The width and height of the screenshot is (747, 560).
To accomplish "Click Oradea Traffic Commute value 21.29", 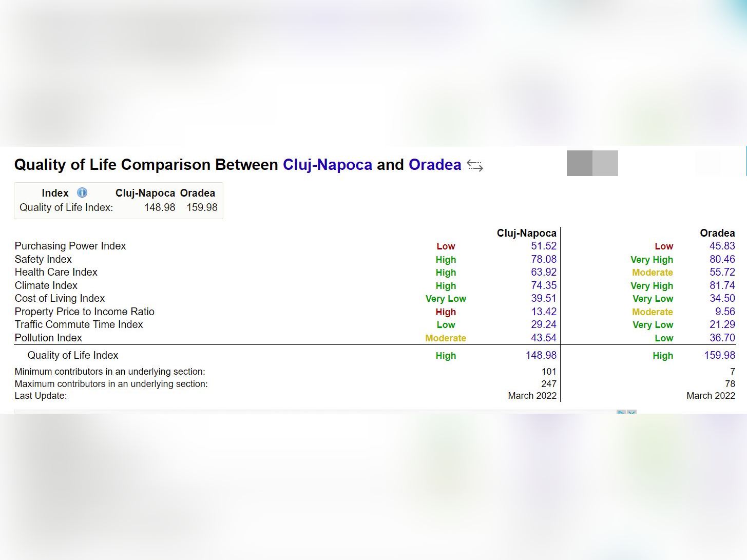I will [x=722, y=325].
